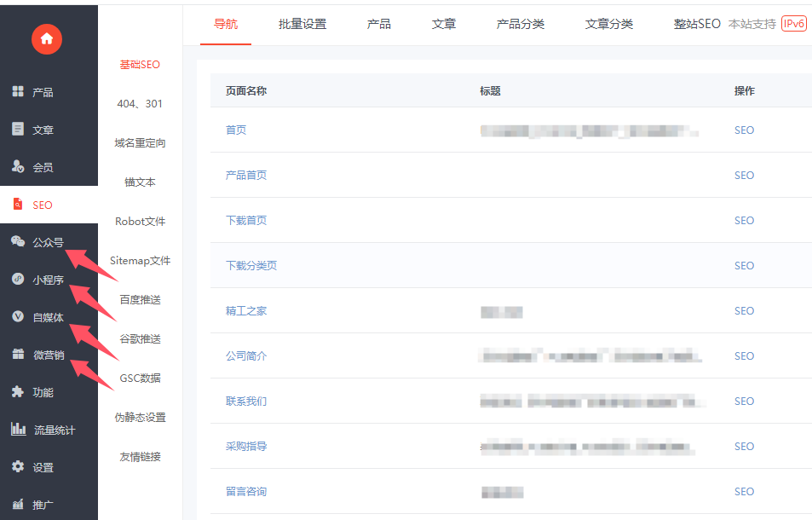
Task: Click the orange home icon
Action: [47, 38]
